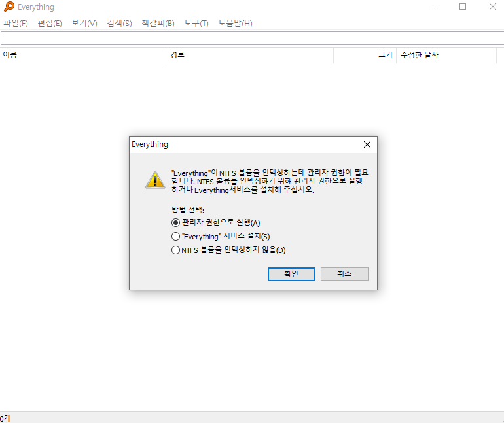Screen dimensions: 504x423
Task: Close the Everything warning dialog
Action: (x=367, y=144)
